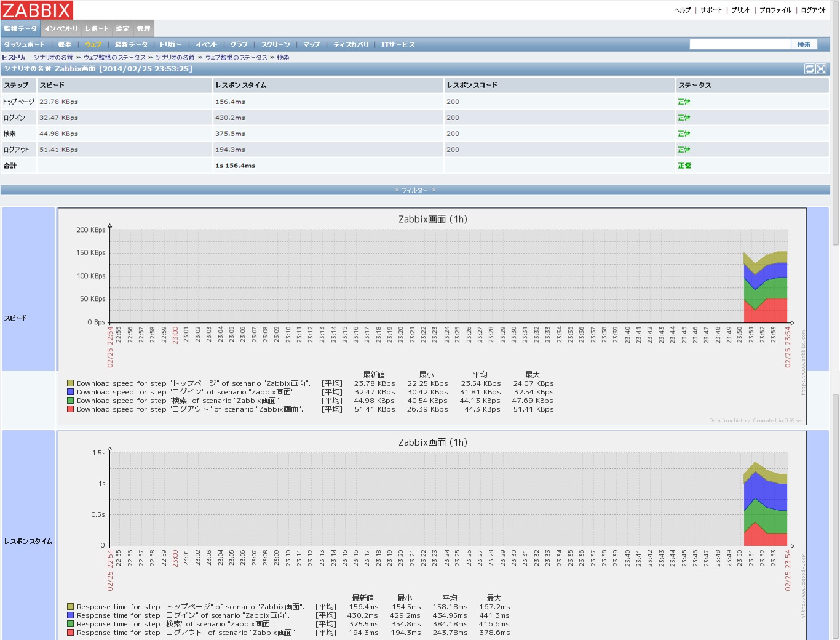
Task: Click response time 156.4ms for トップページ
Action: 230,102
